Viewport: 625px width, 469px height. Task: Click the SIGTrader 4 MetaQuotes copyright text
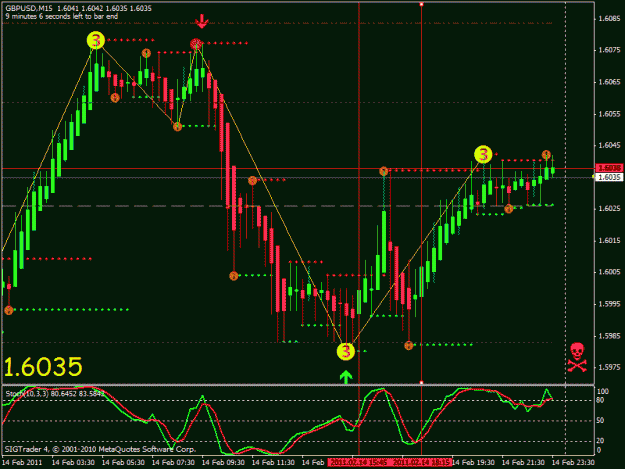click(100, 449)
